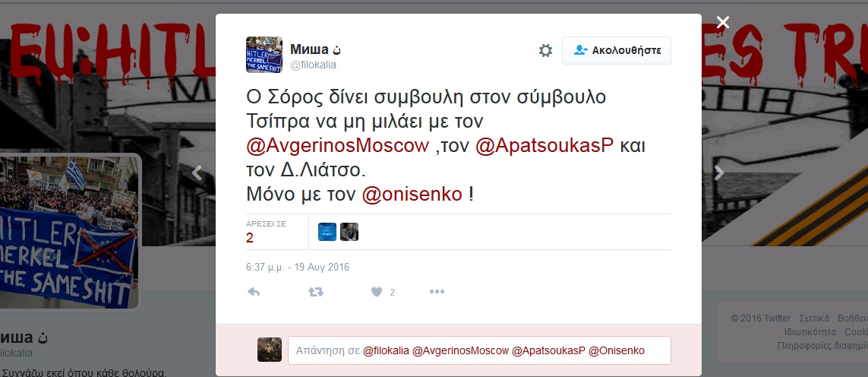
Task: Click the 6:37 μ.μ. - 19 Αυγ 2016 timestamp
Action: (x=298, y=268)
